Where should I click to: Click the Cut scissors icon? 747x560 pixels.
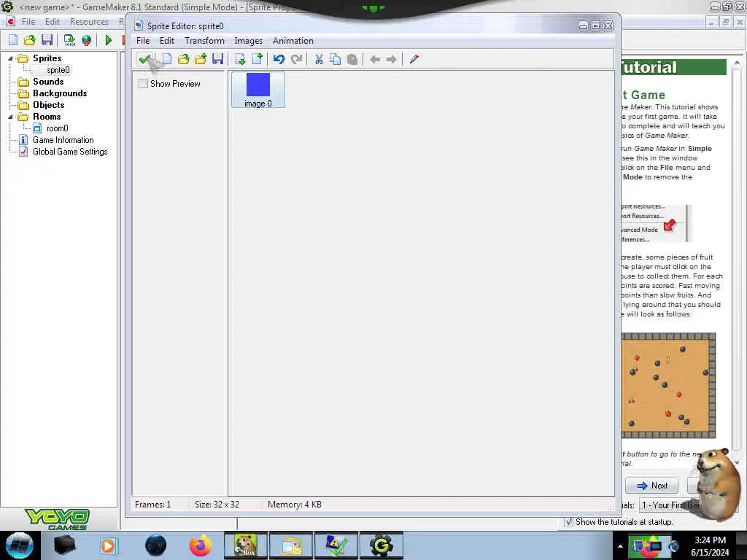319,59
